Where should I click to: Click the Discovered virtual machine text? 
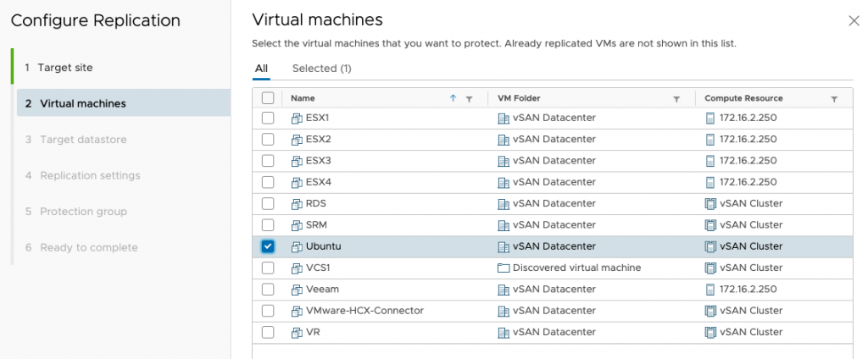click(x=576, y=268)
